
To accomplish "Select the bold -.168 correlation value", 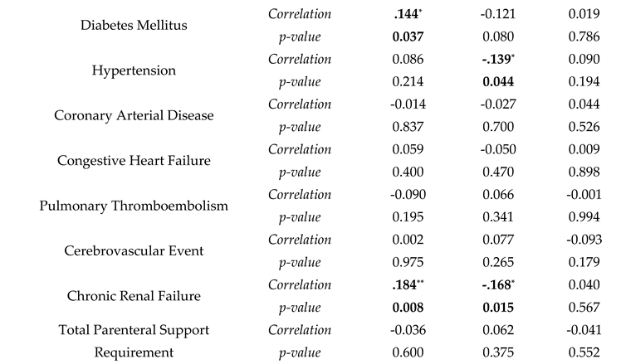I will pyautogui.click(x=497, y=284).
